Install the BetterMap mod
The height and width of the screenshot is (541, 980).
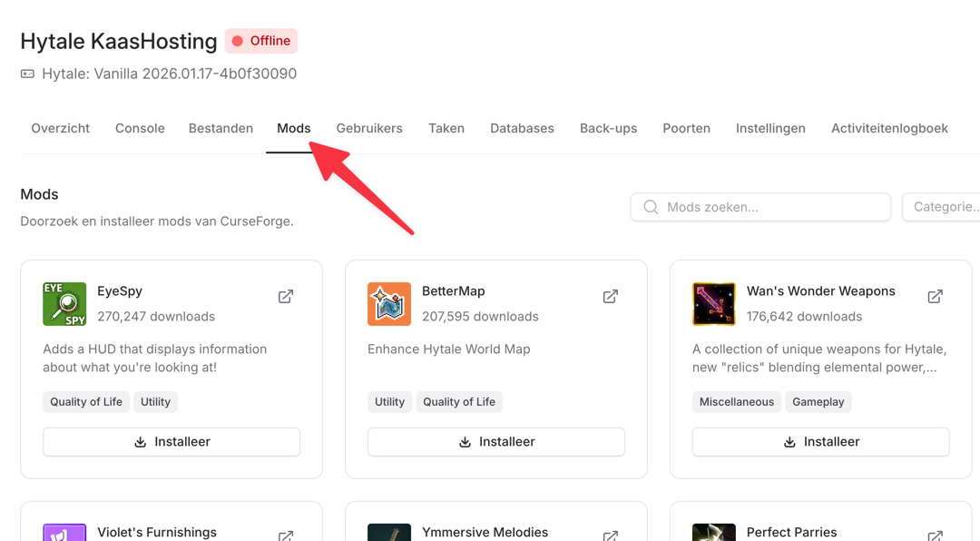pos(496,442)
